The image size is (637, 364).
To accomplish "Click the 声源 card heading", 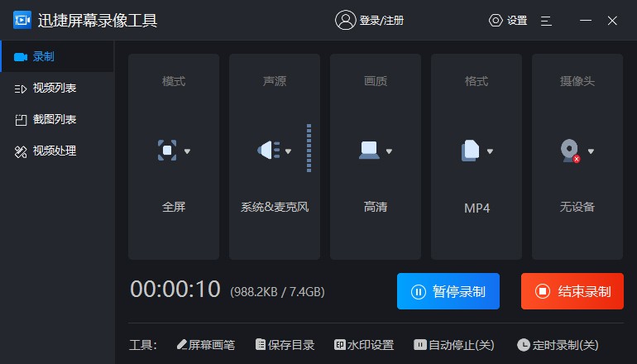I will [x=275, y=81].
